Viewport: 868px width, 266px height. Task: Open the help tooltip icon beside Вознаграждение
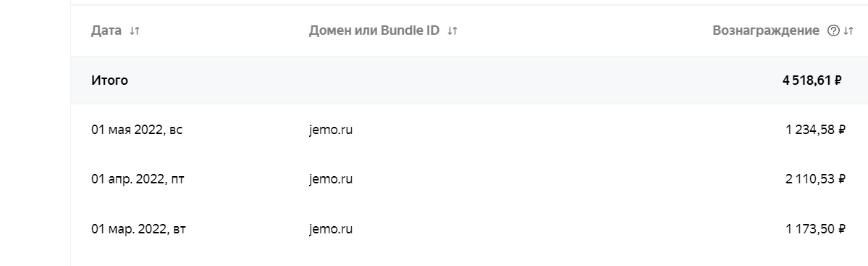[833, 31]
